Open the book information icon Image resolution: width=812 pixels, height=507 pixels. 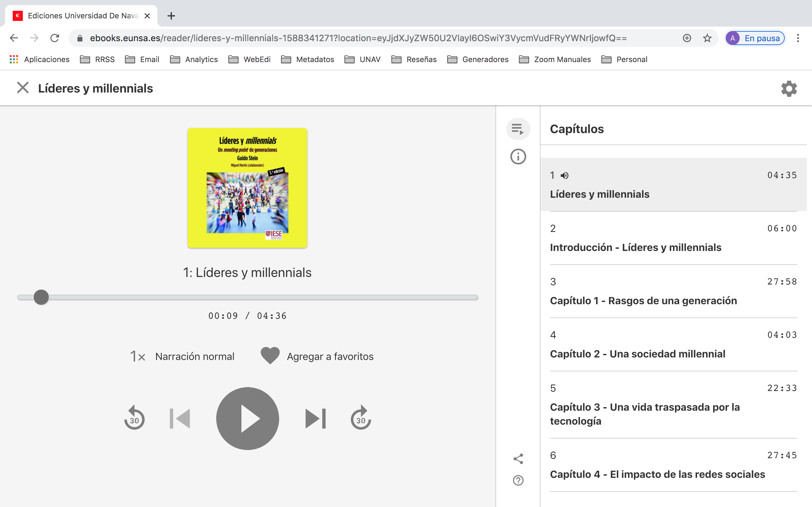coord(518,157)
